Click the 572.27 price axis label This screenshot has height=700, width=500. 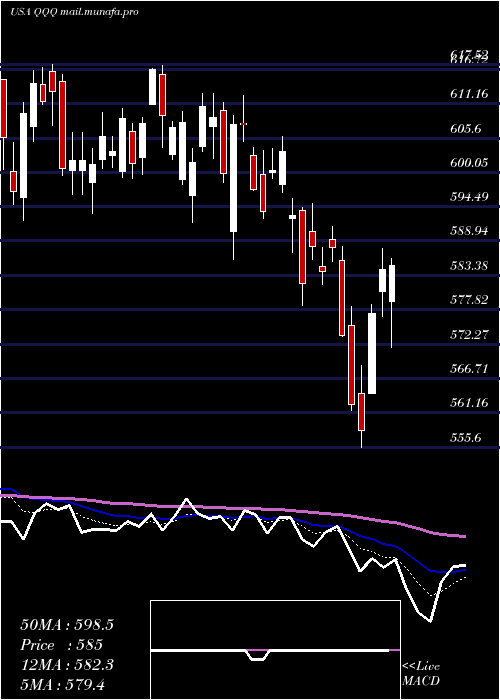click(x=469, y=334)
